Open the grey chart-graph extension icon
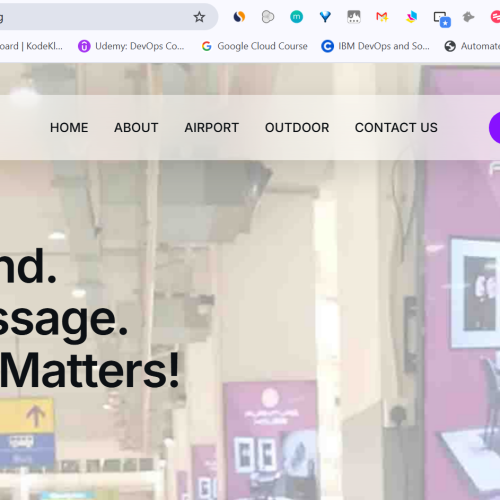This screenshot has width=500, height=500. tap(354, 17)
